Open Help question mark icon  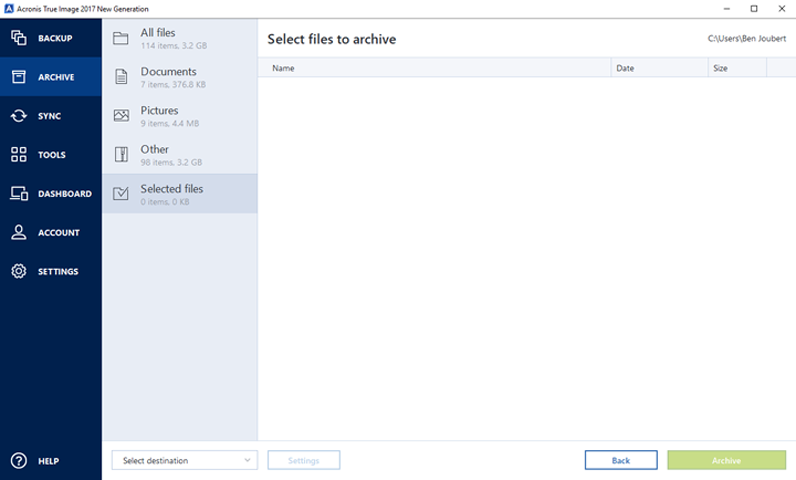[18, 461]
